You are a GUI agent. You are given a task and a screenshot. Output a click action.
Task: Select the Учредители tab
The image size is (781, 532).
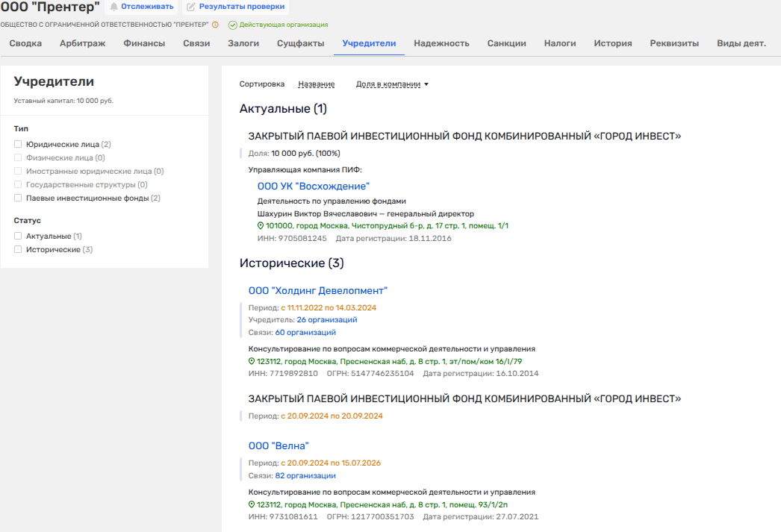click(369, 43)
